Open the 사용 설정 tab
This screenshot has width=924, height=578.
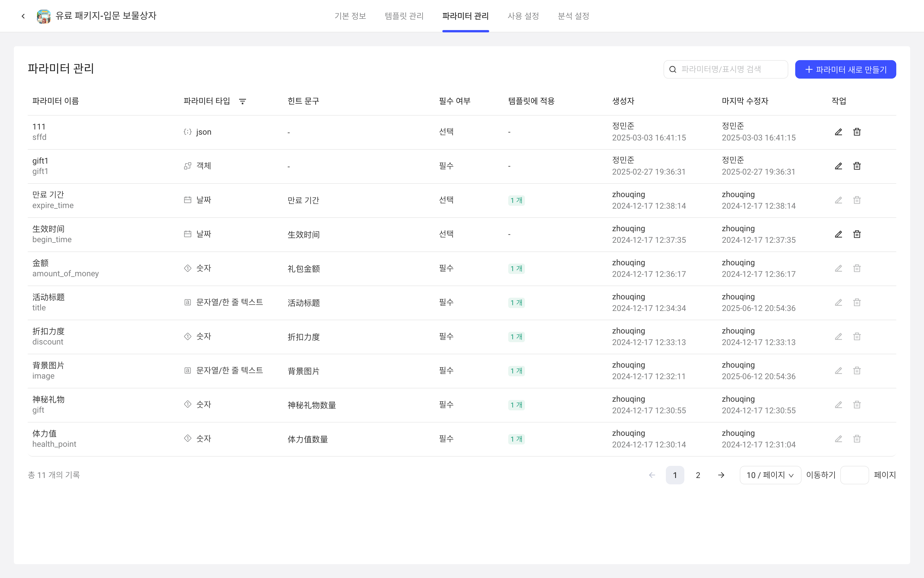(523, 16)
